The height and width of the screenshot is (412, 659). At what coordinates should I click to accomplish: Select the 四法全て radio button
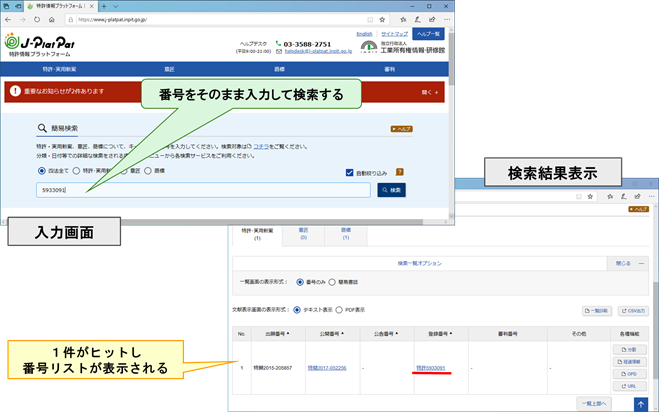tap(40, 171)
